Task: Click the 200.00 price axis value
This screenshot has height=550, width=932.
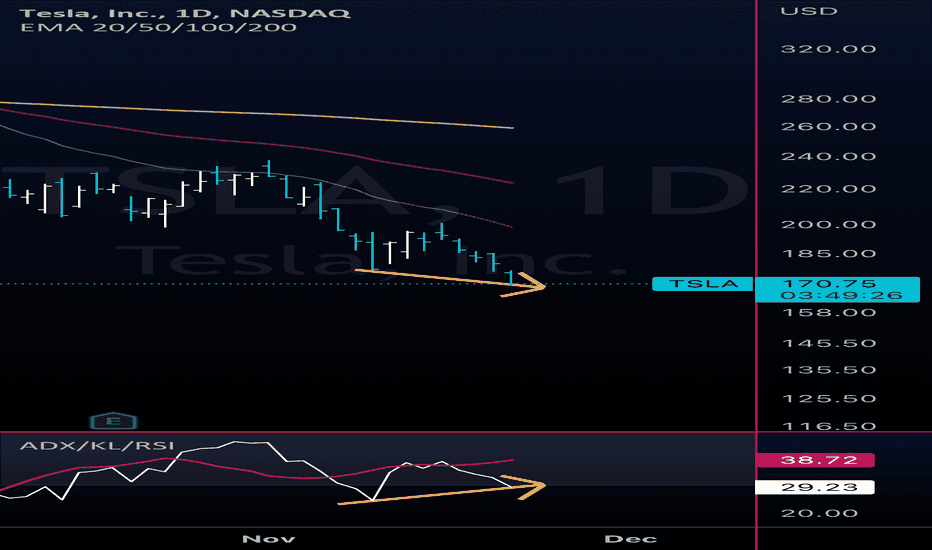Action: pos(829,224)
